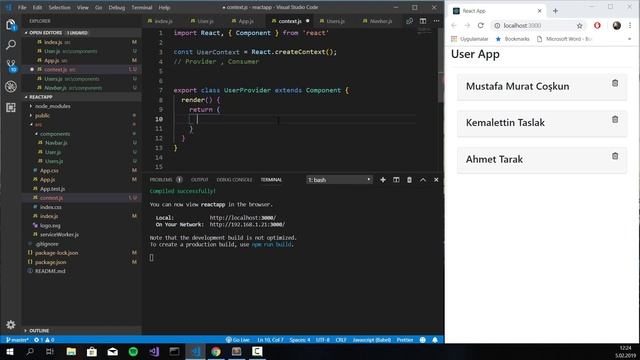Open the Extensions view in activity bar
This screenshot has height=360, width=640.
[11, 107]
